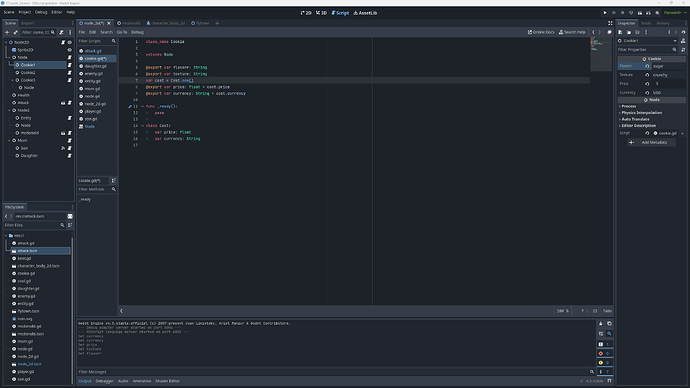Click the Filter Scripts search field

(x=97, y=41)
